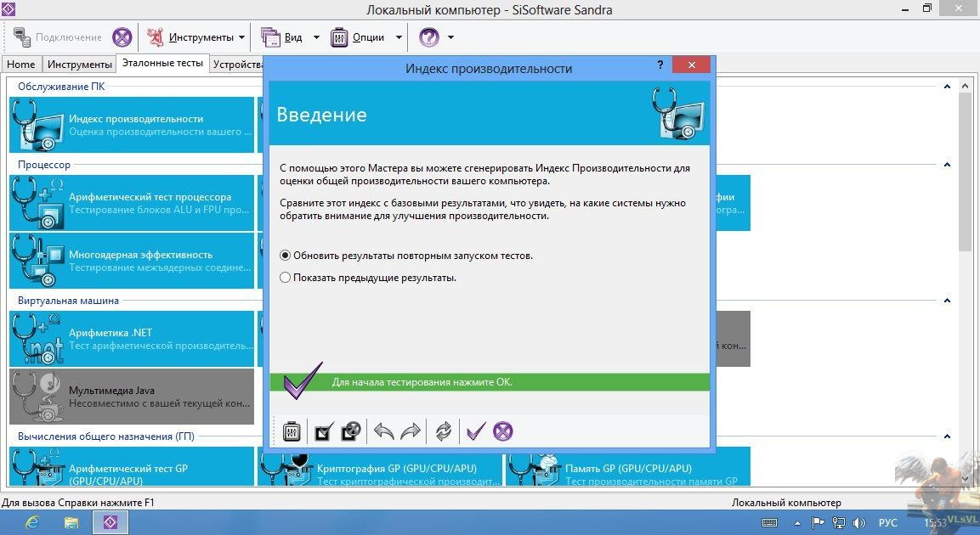Open the Индекс производительности module tile

coord(132,125)
